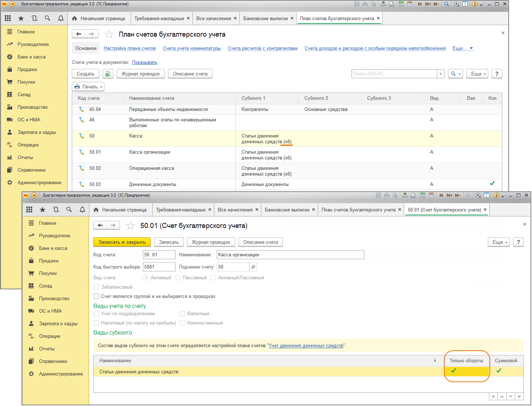Image resolution: width=532 pixels, height=406 pixels.
Task: Open Зарплата и кадры section in the back window sidebar
Action: pyautogui.click(x=37, y=132)
